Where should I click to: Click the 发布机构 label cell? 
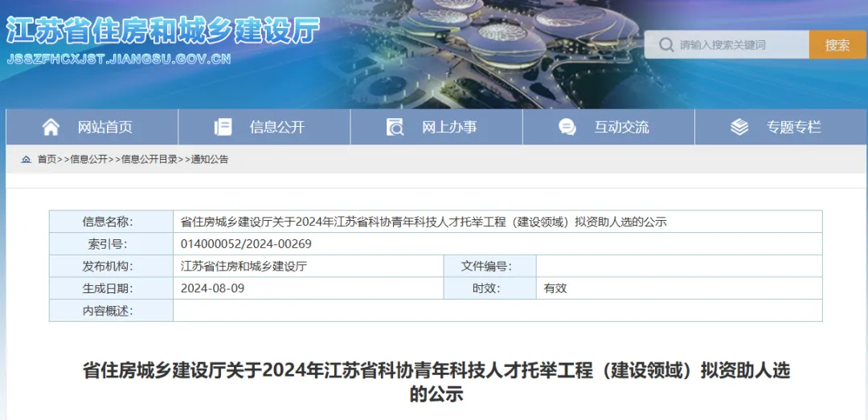tap(111, 266)
